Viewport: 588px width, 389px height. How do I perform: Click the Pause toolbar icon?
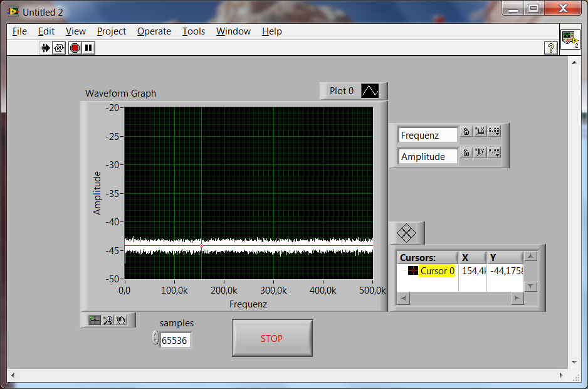pyautogui.click(x=88, y=48)
